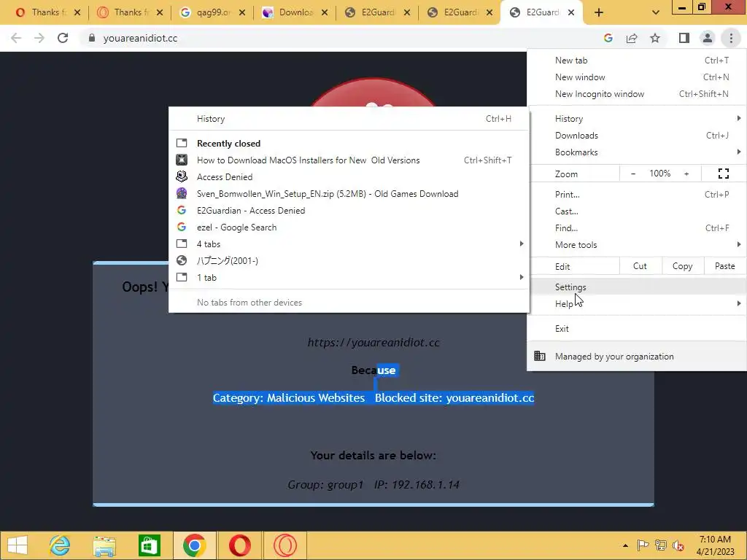747x560 pixels.
Task: Click the browser forward arrow
Action: (x=39, y=38)
